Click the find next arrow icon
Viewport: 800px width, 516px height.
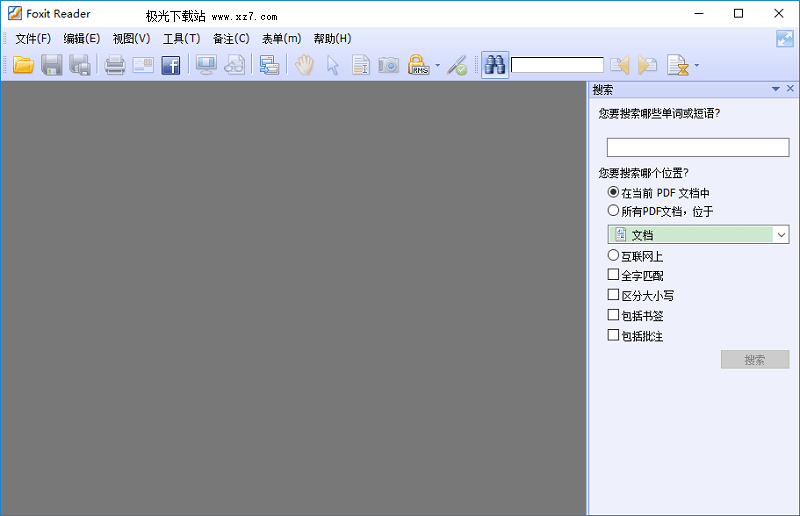tap(647, 65)
